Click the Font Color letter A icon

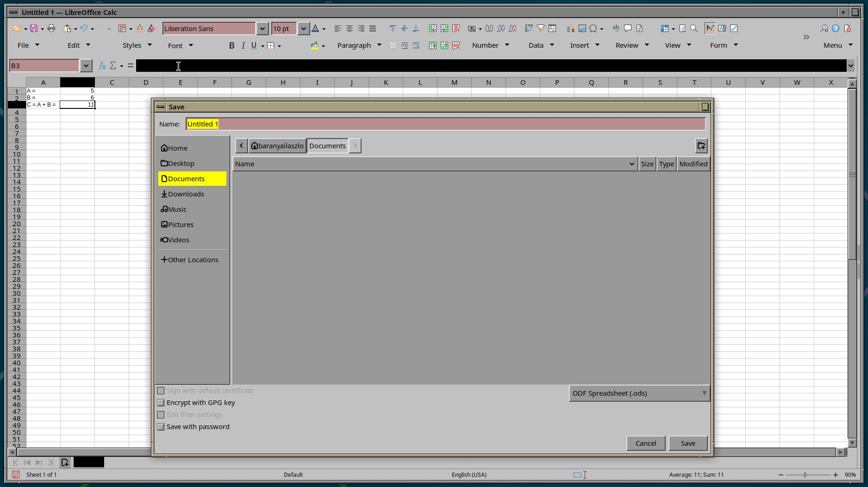315,28
